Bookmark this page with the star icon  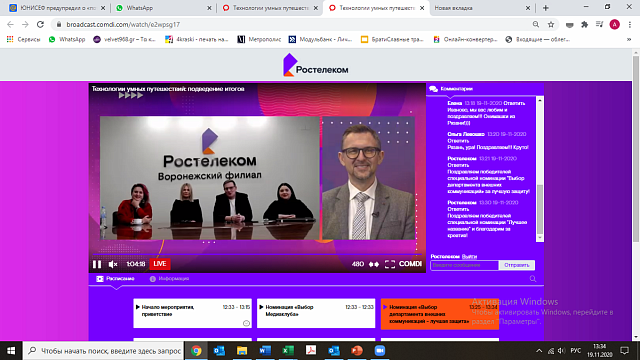[x=551, y=24]
